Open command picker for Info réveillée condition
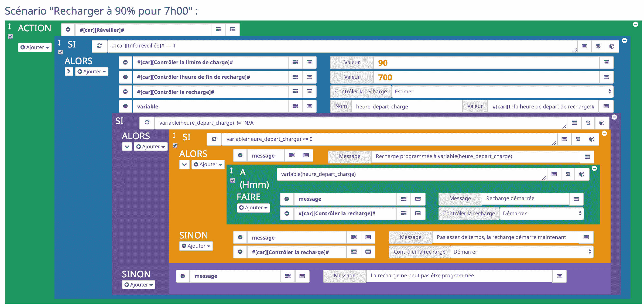The width and height of the screenshot is (644, 307). pos(584,46)
